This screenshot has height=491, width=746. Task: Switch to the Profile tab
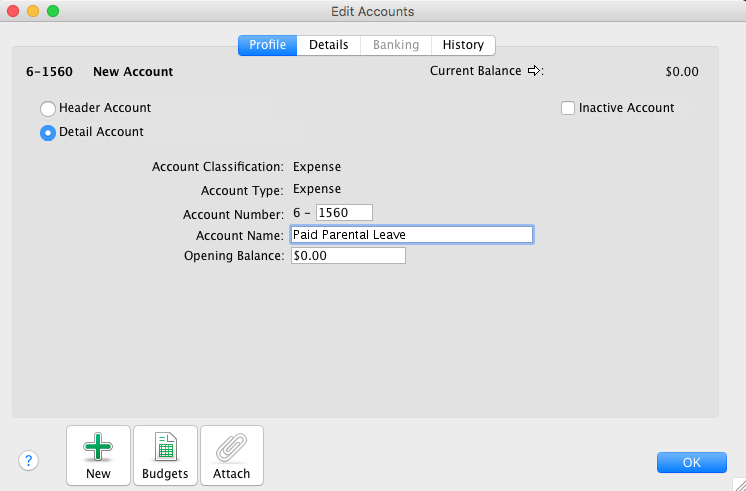267,45
